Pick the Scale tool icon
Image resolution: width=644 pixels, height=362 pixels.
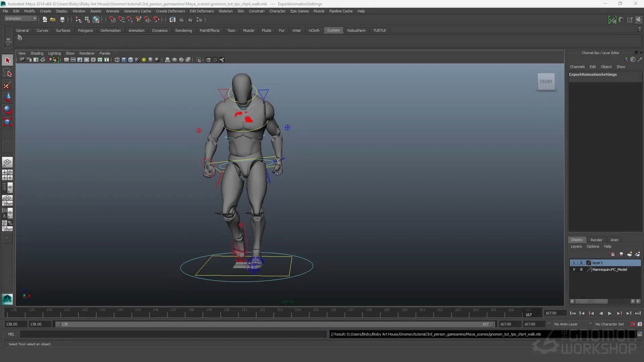pyautogui.click(x=7, y=122)
